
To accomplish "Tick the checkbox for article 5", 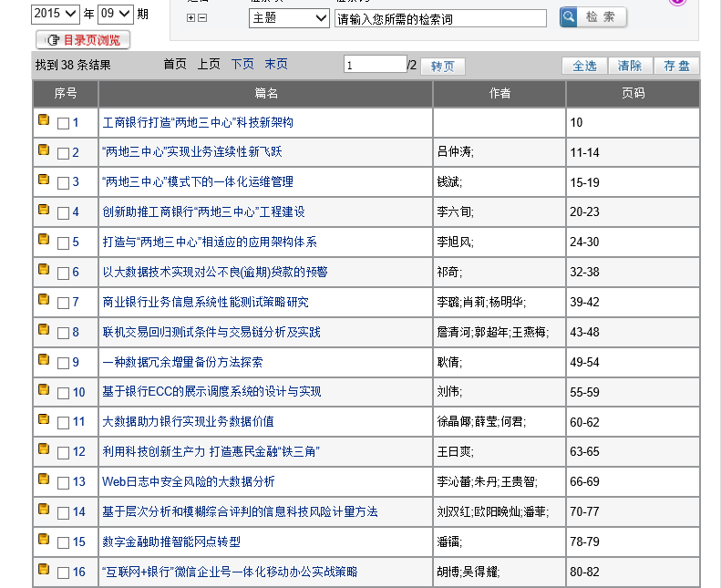I will click(x=63, y=242).
